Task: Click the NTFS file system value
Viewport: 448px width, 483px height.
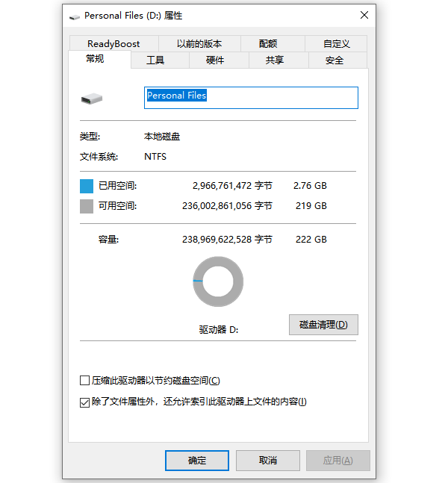Action: pyautogui.click(x=155, y=157)
